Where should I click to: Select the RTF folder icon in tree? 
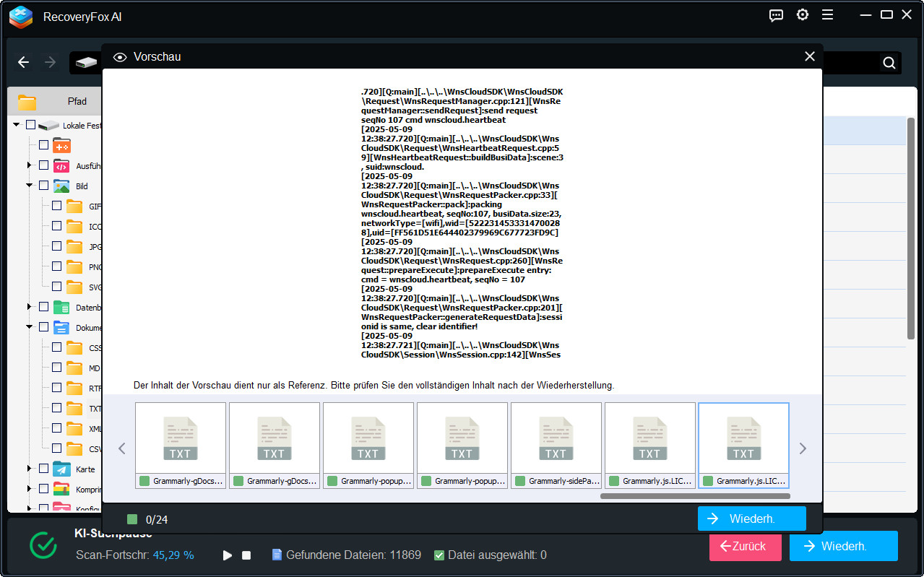[x=74, y=388]
